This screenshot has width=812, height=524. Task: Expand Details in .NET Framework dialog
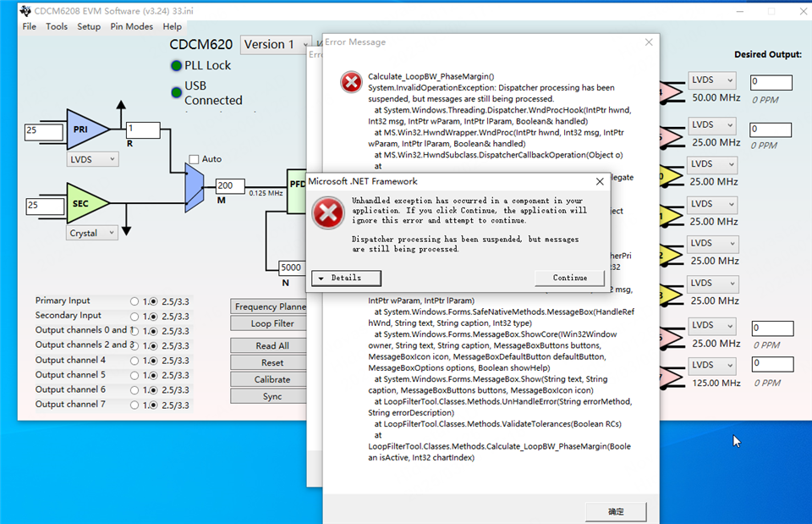tap(347, 278)
